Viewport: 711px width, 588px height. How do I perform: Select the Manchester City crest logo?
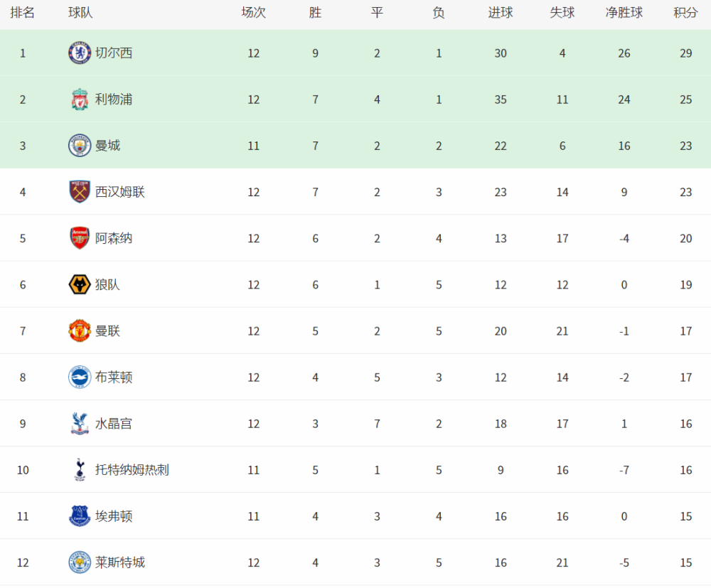tap(80, 146)
